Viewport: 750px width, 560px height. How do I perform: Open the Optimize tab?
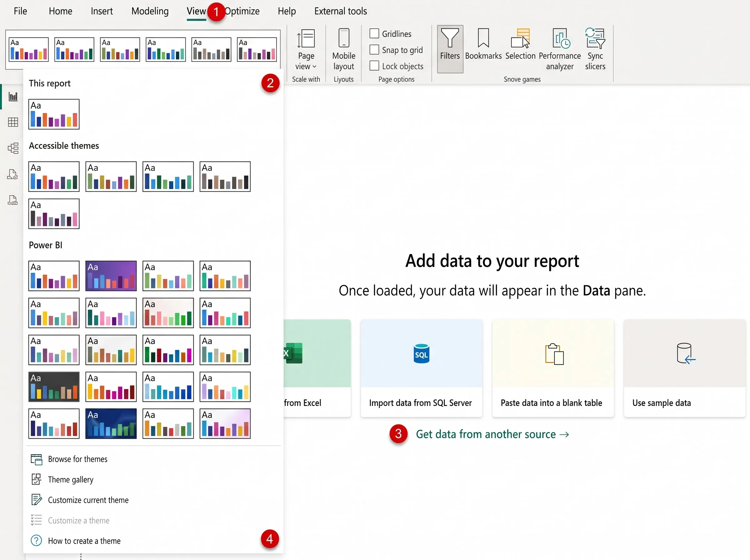(x=243, y=11)
